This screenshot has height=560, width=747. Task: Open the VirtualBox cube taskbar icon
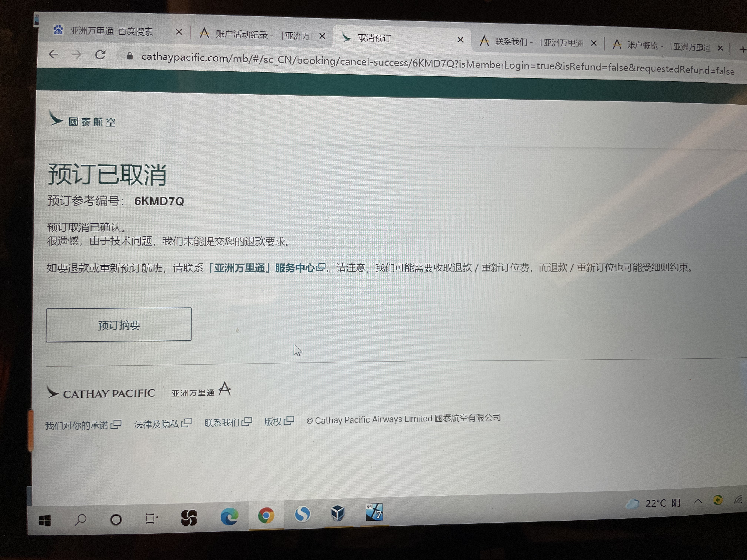338,513
